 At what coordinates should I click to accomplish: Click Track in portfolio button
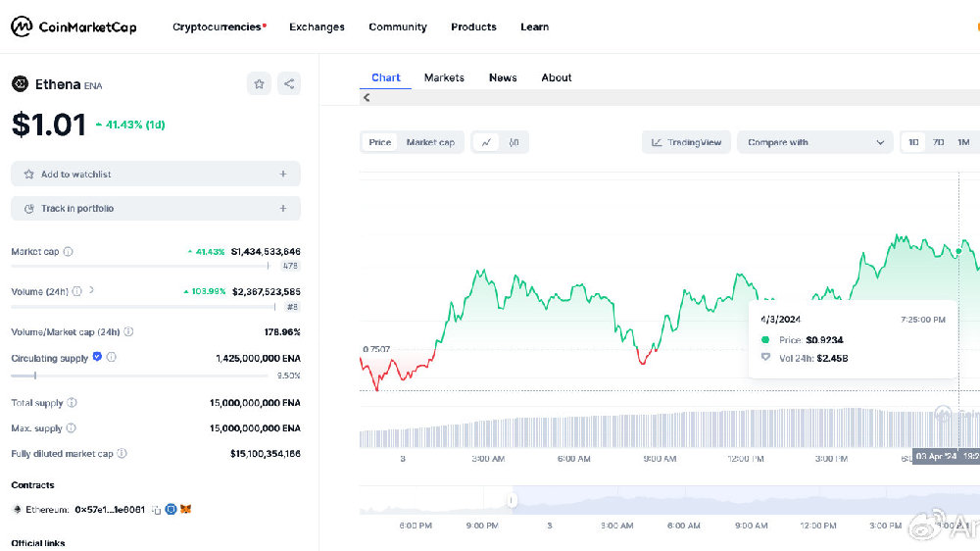(x=156, y=208)
